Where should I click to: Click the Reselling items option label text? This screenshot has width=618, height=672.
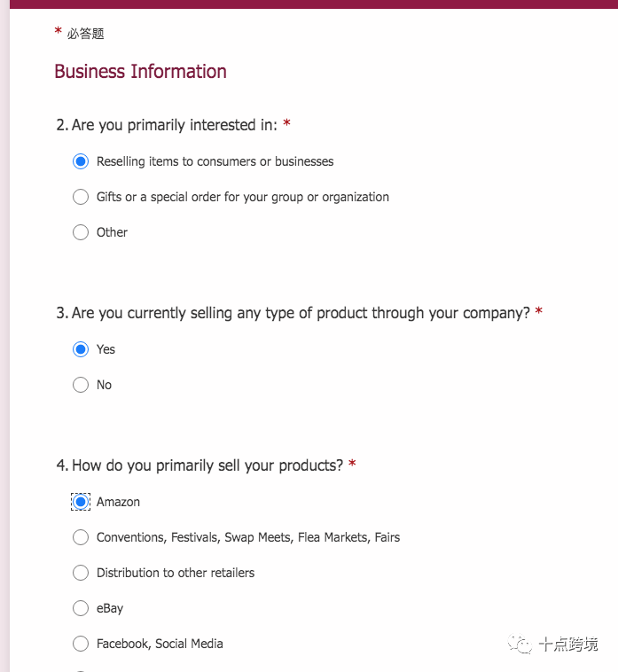[x=215, y=161]
